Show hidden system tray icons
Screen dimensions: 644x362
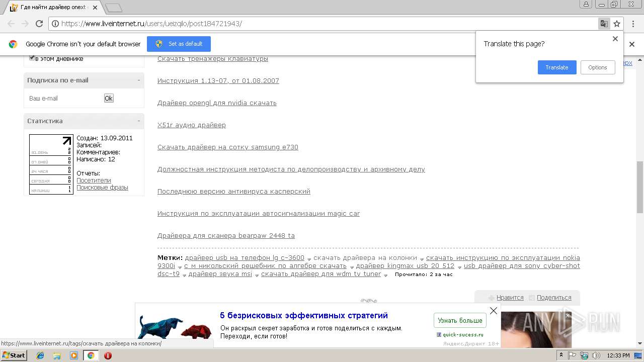tap(561, 355)
